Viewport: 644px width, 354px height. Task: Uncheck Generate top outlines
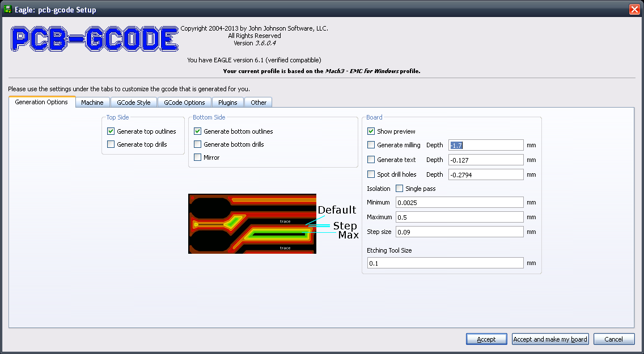111,131
